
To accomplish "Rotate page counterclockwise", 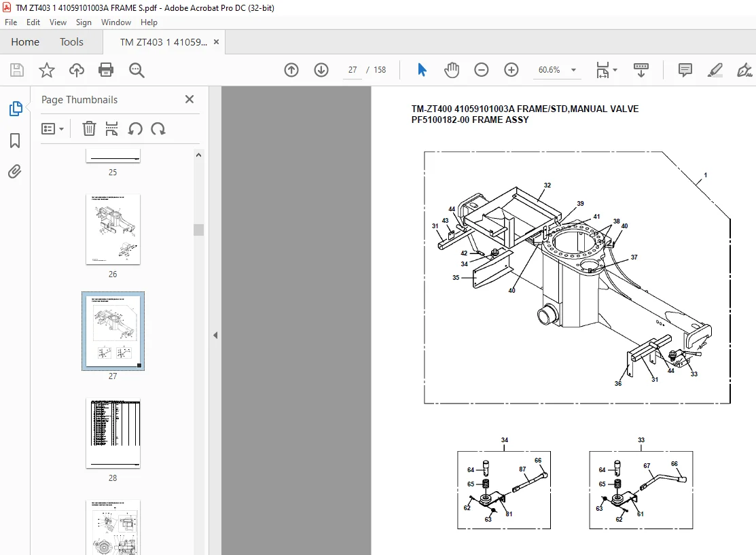I will click(135, 129).
